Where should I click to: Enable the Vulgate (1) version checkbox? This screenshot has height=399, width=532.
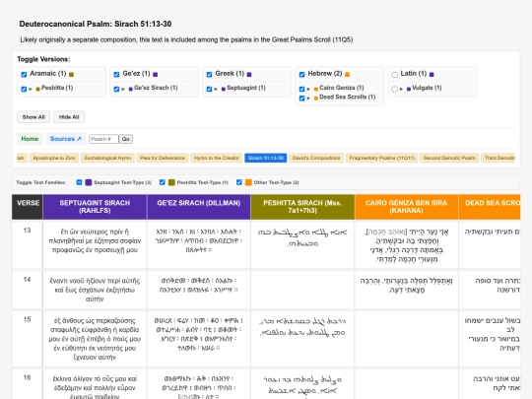(x=395, y=89)
